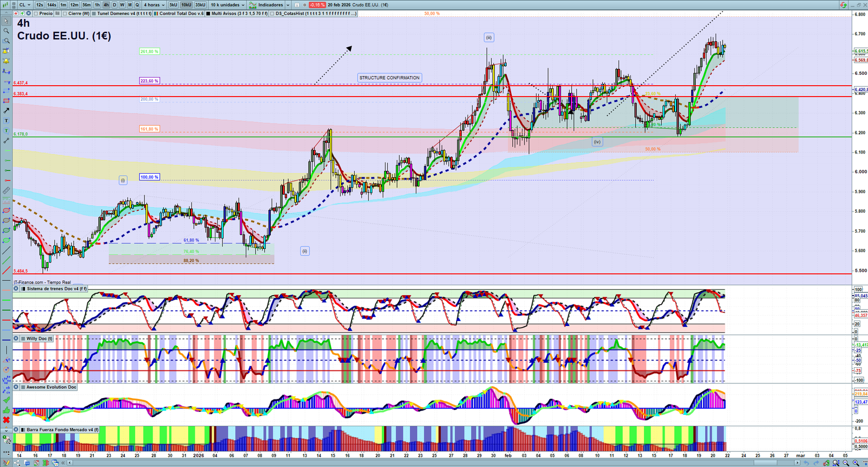Toggle the Cierre (W) checkbox
This screenshot has height=467, width=868.
click(x=65, y=13)
